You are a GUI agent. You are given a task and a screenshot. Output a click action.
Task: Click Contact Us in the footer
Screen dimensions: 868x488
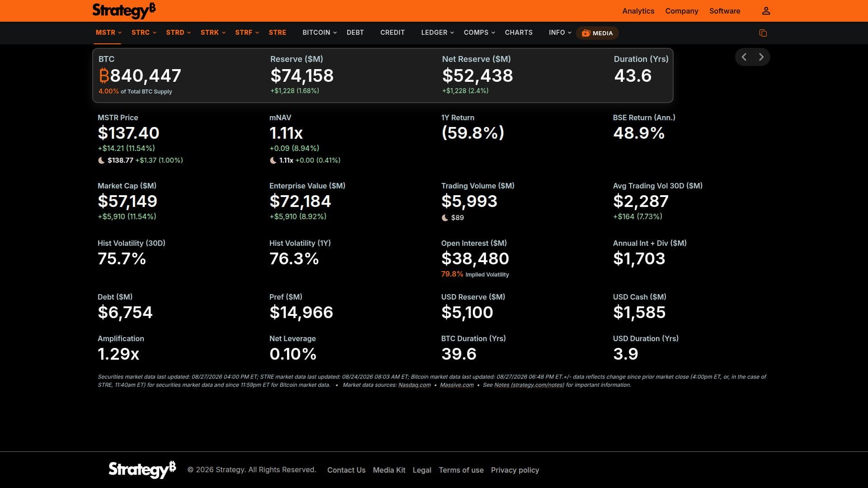point(346,470)
